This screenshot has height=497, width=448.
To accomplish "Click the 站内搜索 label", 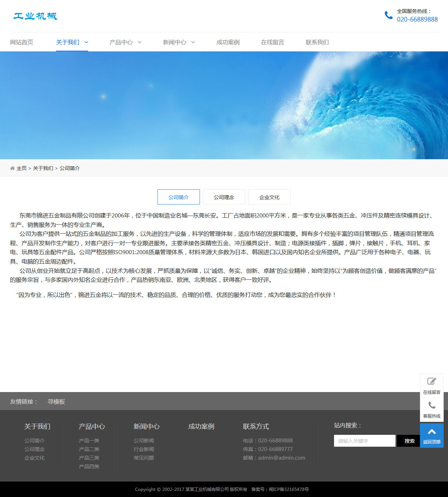I will (348, 425).
